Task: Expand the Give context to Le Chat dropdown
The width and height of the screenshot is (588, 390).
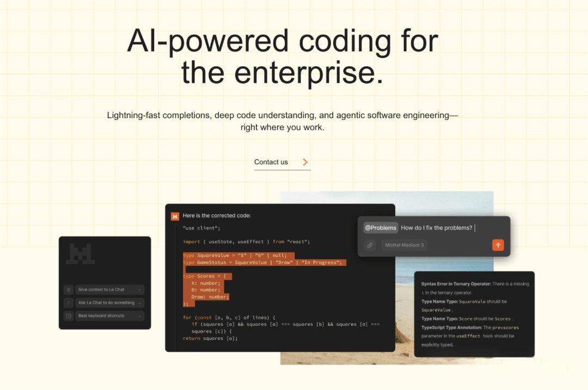Action: (139, 290)
